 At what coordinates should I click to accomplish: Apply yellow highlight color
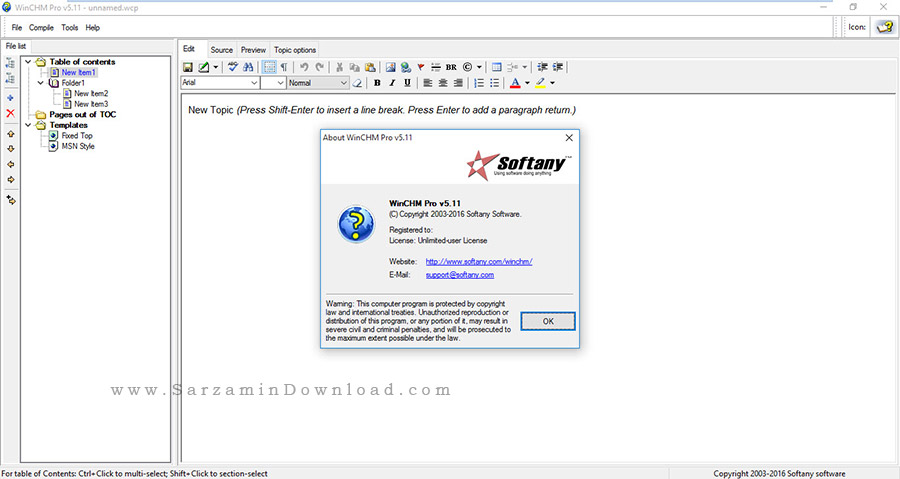540,83
